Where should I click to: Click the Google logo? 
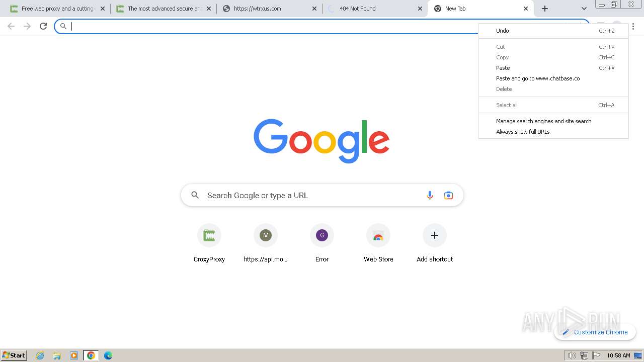click(321, 141)
